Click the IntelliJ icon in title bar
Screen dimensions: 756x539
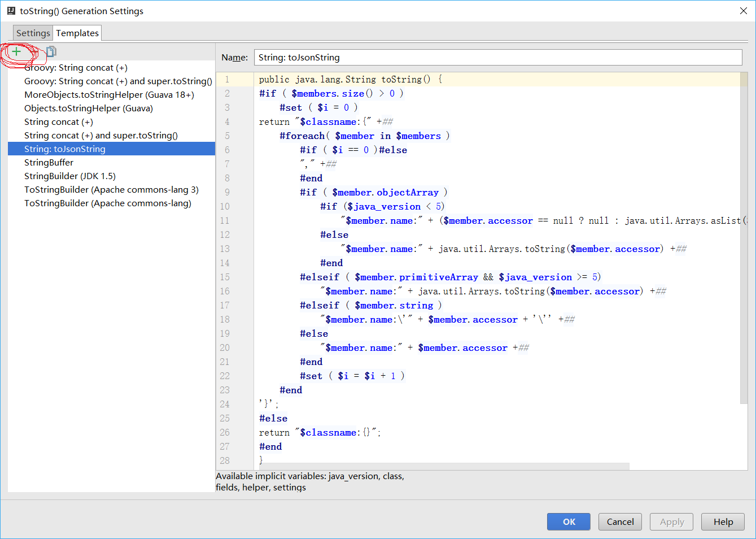pyautogui.click(x=11, y=11)
